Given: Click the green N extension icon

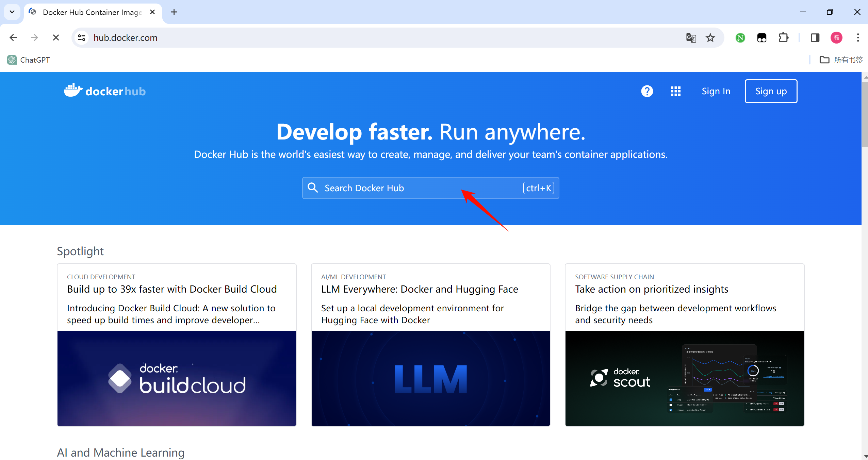Looking at the screenshot, I should tap(740, 38).
